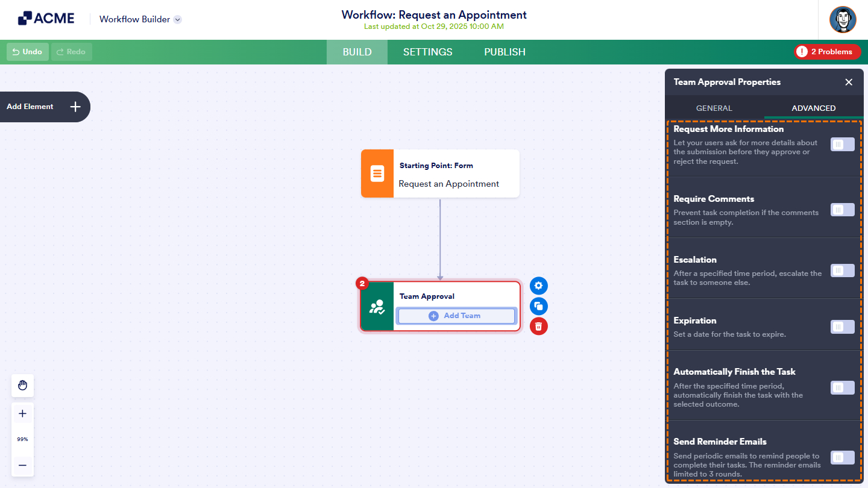Screen dimensions: 868x488
Task: Click Add Team in Team Approval node
Action: pyautogui.click(x=456, y=316)
